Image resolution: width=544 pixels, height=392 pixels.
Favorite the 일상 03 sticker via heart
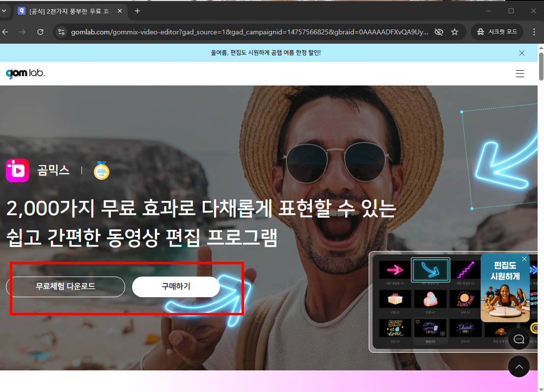[x=418, y=321]
